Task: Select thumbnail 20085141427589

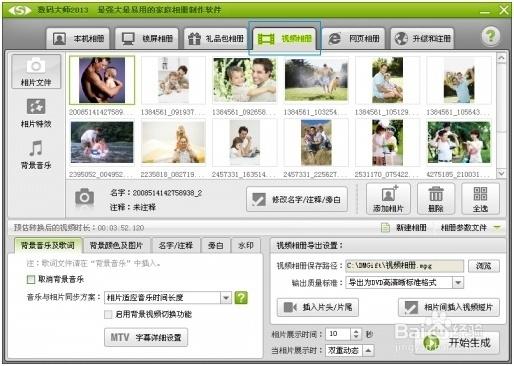Action: (x=102, y=80)
